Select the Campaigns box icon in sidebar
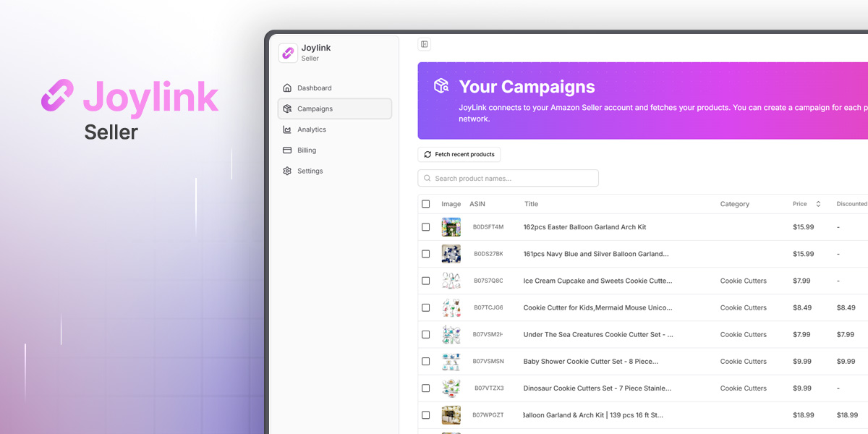The image size is (868, 434). tap(288, 108)
